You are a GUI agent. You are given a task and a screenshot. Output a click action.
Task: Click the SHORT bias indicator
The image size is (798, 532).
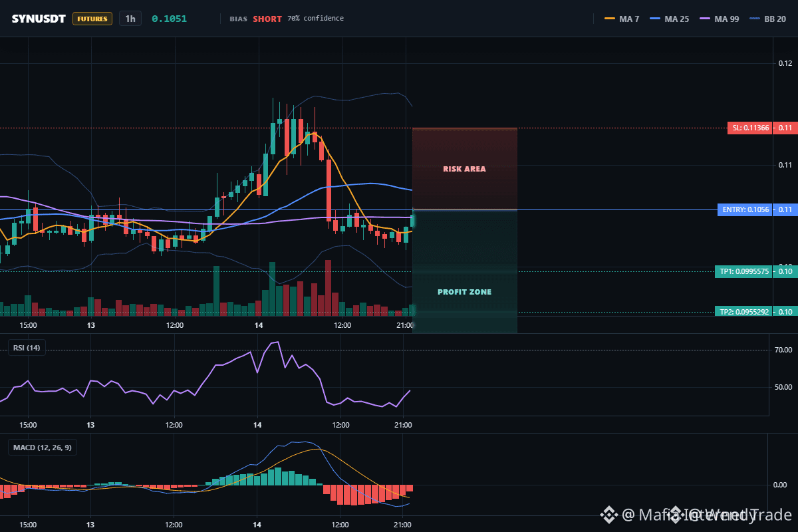click(267, 19)
